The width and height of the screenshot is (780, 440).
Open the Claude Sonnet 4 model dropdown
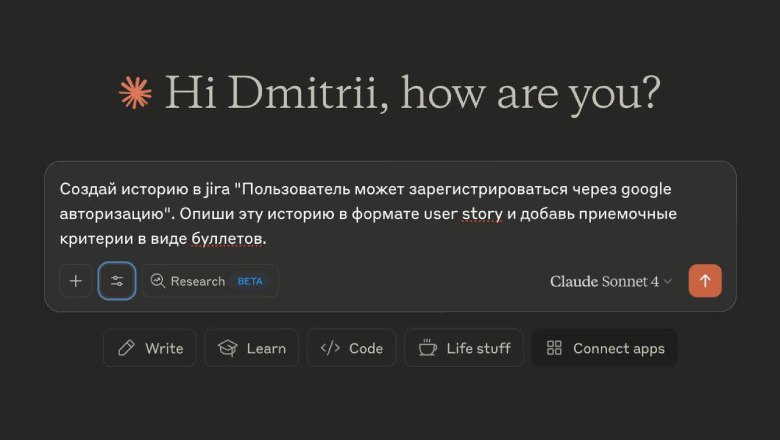(611, 281)
